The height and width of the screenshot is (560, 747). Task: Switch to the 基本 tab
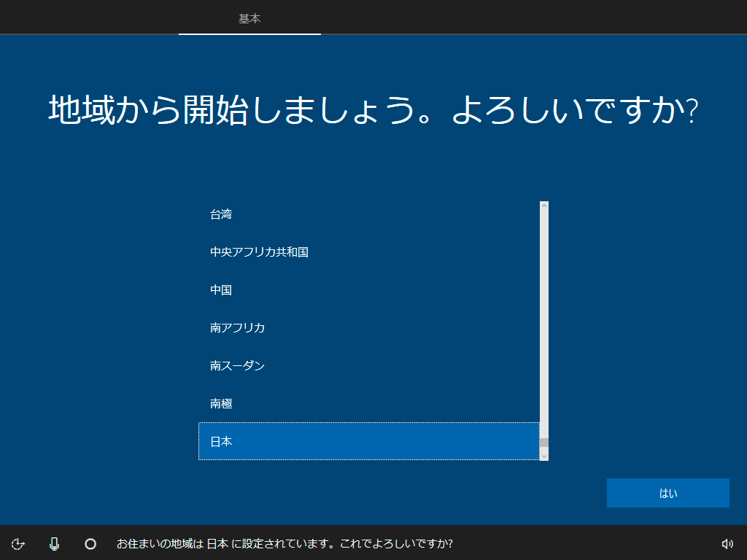tap(249, 18)
